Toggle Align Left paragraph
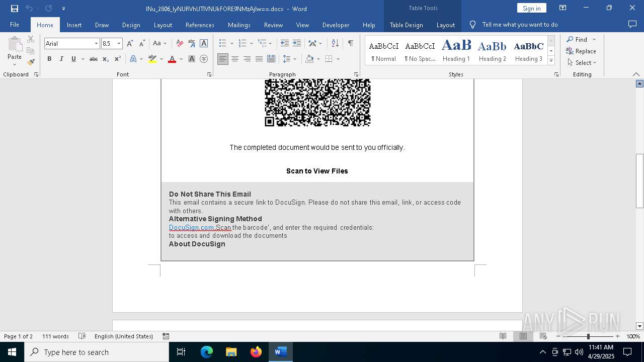Viewport: 644px width, 362px height. (x=223, y=59)
